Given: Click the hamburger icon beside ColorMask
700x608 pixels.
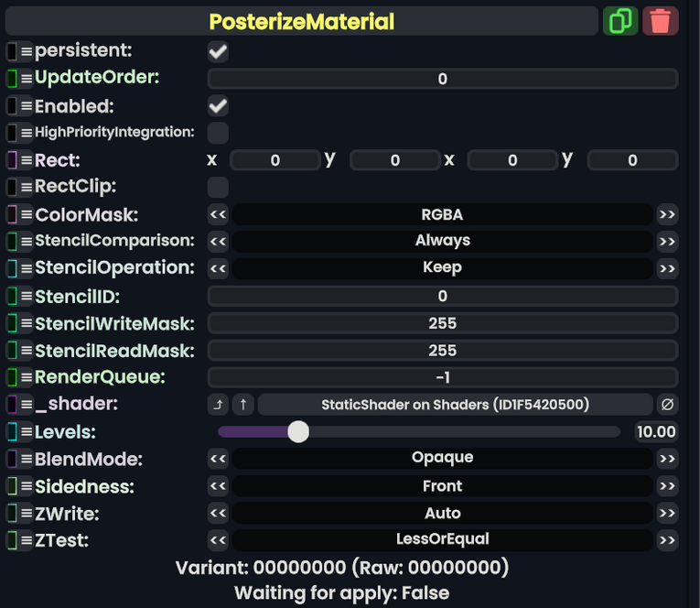Looking at the screenshot, I should (x=27, y=215).
